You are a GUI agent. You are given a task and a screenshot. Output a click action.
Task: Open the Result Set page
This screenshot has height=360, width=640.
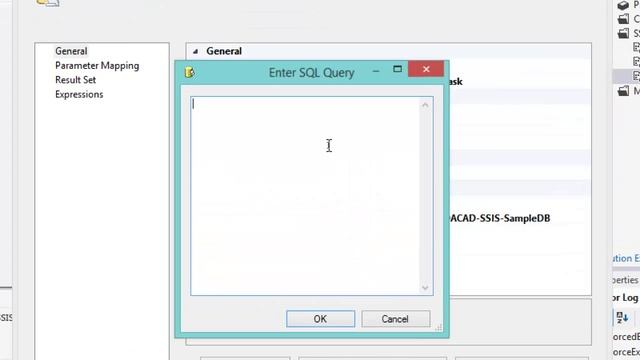click(76, 80)
